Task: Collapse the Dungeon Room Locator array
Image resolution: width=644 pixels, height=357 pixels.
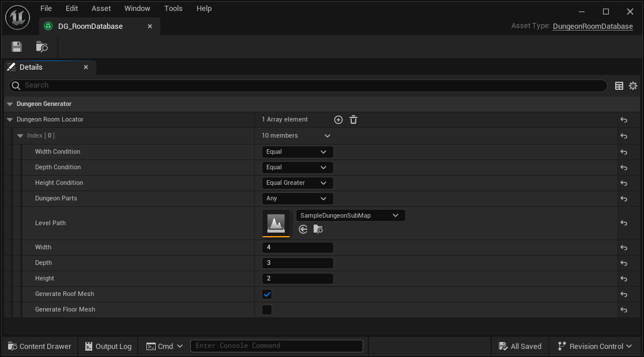Action: (10, 120)
